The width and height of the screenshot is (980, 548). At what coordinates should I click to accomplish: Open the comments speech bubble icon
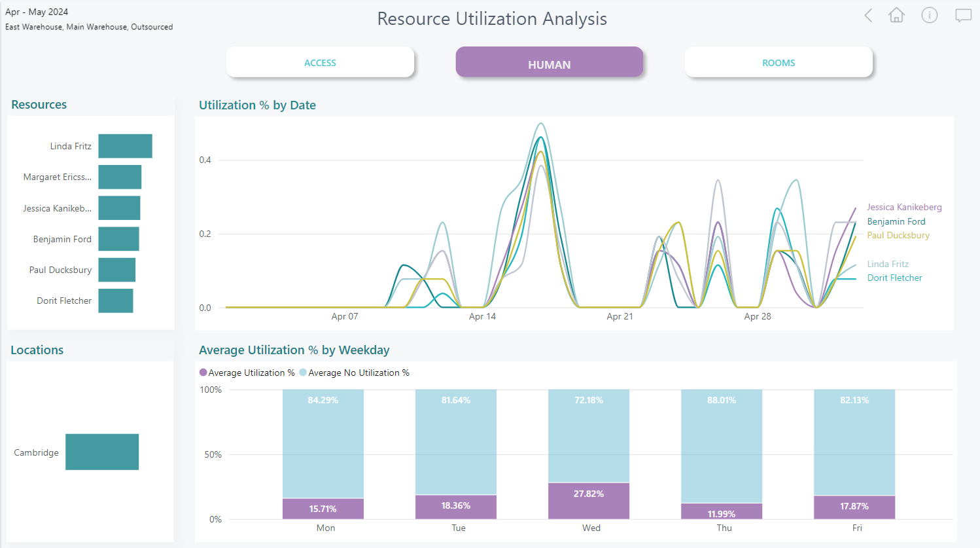963,16
